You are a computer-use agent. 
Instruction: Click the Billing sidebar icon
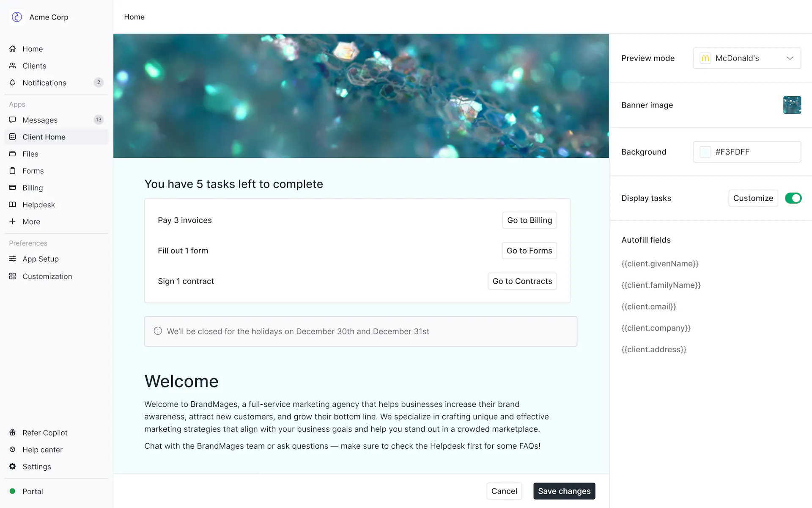[x=13, y=187]
